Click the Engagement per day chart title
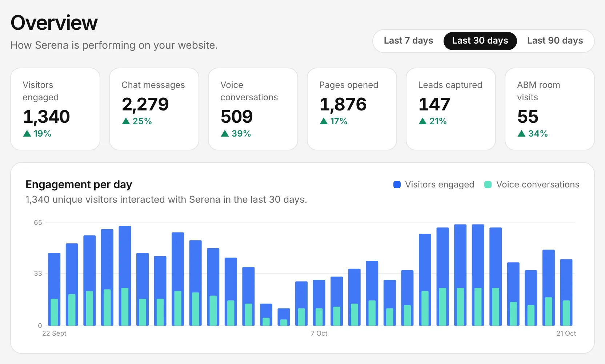The width and height of the screenshot is (605, 364). [x=79, y=185]
